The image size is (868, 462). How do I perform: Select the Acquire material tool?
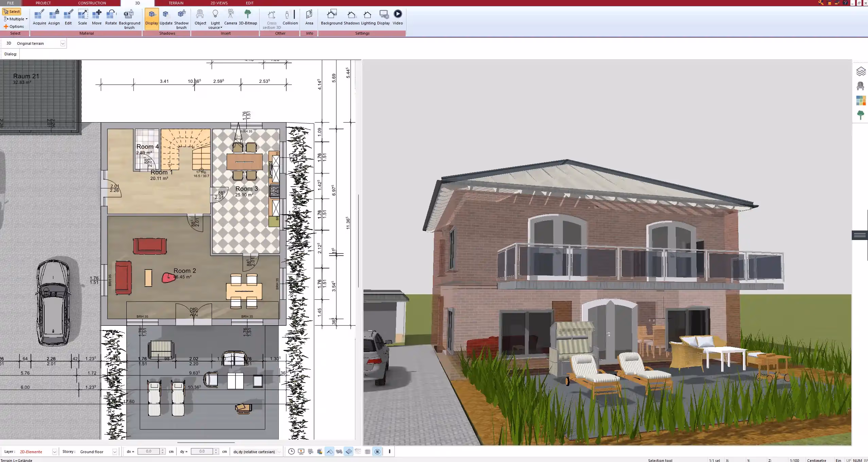point(39,17)
